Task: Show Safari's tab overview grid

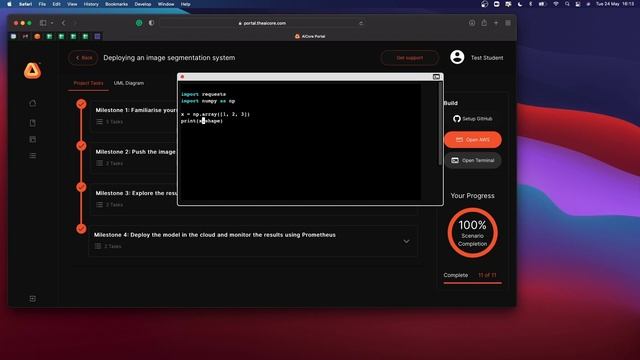Action: tap(508, 23)
